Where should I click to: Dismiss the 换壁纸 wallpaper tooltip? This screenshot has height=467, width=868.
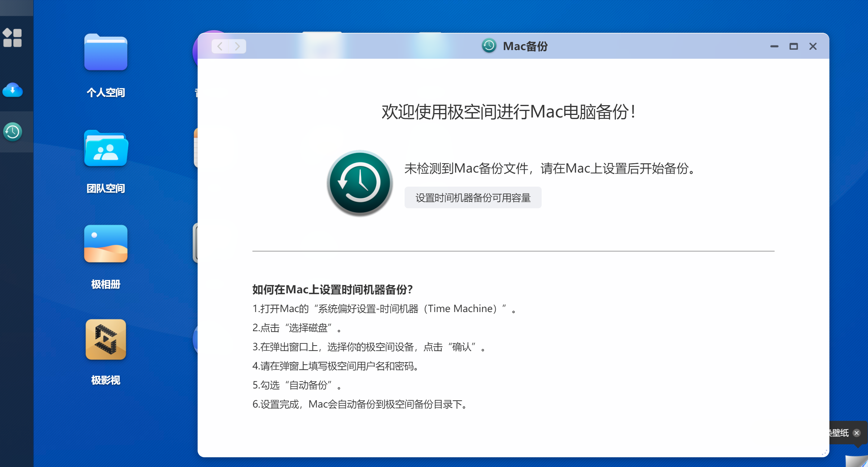[856, 433]
